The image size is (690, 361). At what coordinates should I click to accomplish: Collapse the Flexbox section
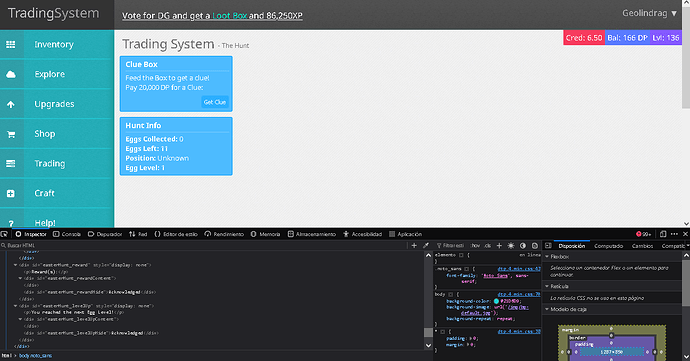click(x=547, y=257)
